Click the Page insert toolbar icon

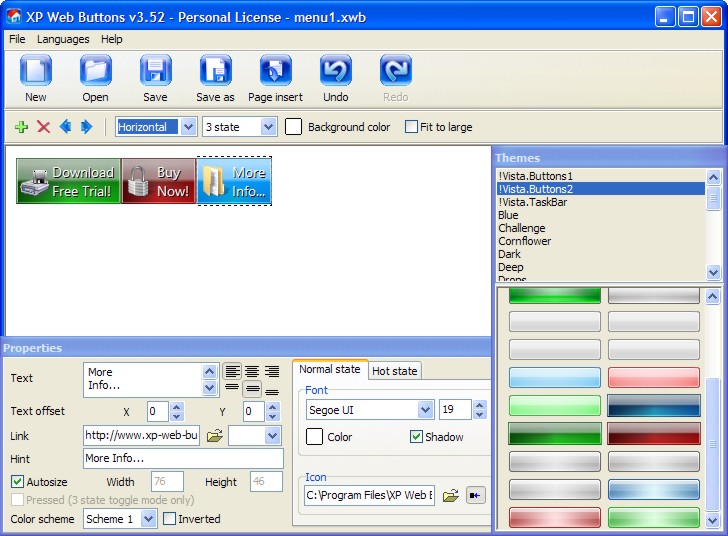click(275, 72)
